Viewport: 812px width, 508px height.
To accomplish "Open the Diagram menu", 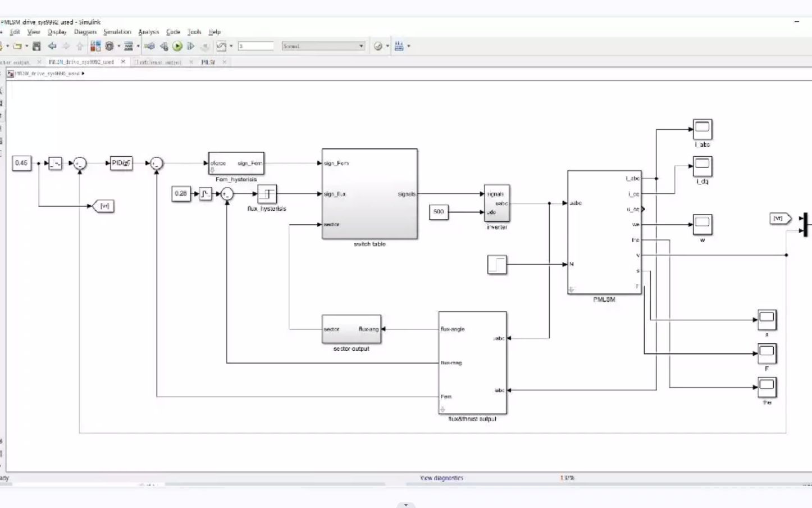I will coord(85,32).
